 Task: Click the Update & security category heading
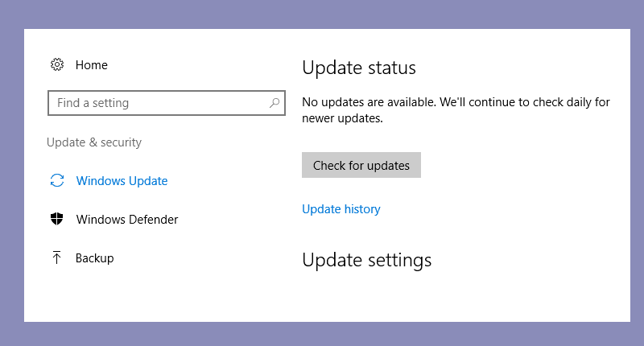pos(94,142)
